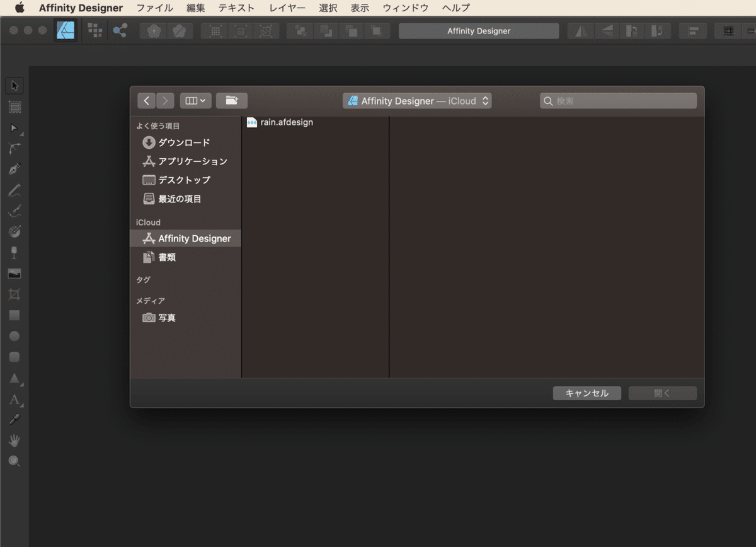756x547 pixels.
Task: Open the Alignment toolbar icon
Action: pos(694,31)
